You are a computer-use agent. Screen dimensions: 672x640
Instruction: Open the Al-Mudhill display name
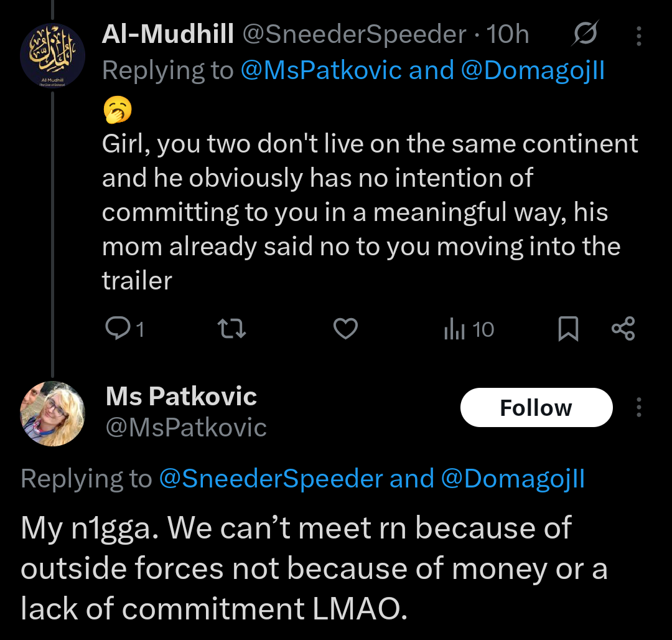[168, 35]
